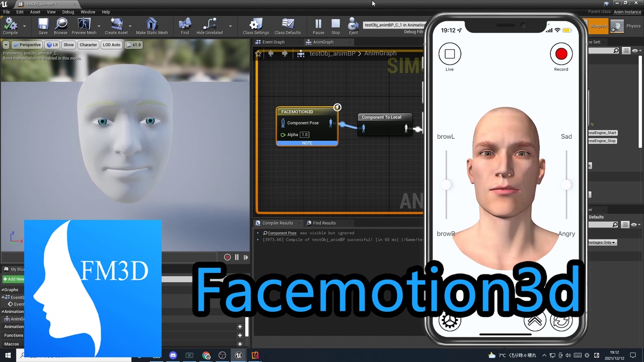Click the LOD Auto button
This screenshot has height=362, width=644.
click(112, 45)
